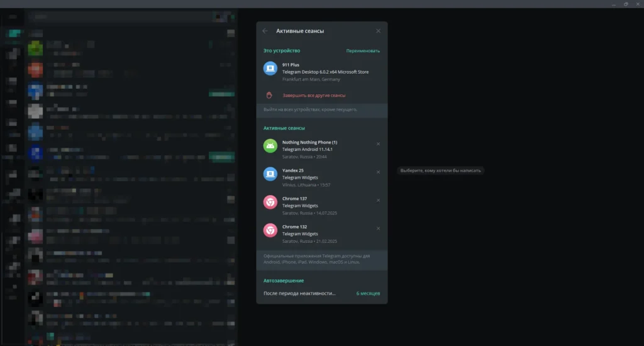Click the Это устройство section heading

[282, 50]
